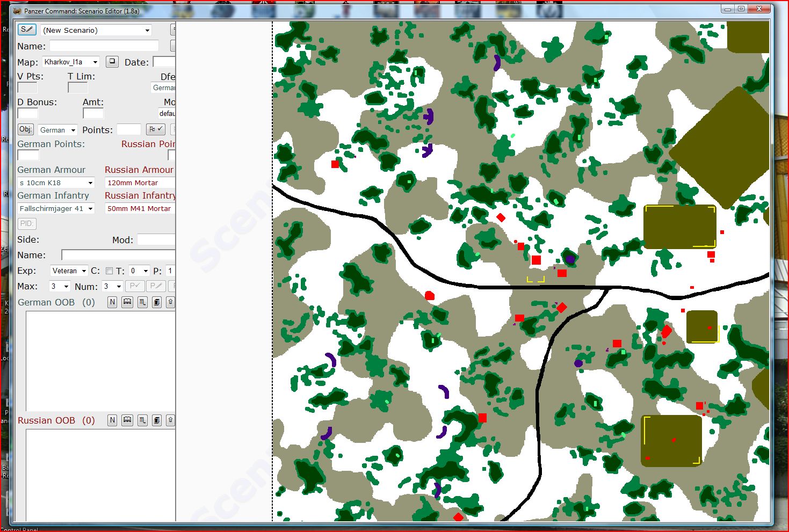Click the German Points input box

(28, 155)
